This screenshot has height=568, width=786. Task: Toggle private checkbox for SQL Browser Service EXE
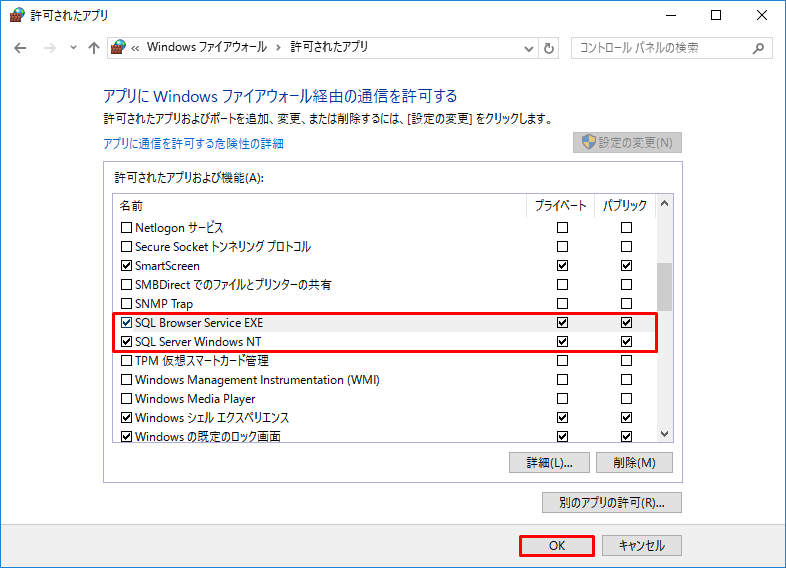coord(562,323)
